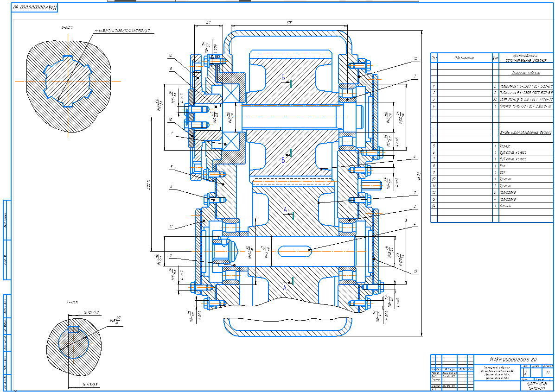The height and width of the screenshot is (392, 555).
Task: Click the "Подшипник" name in table row 2
Action: point(525,93)
